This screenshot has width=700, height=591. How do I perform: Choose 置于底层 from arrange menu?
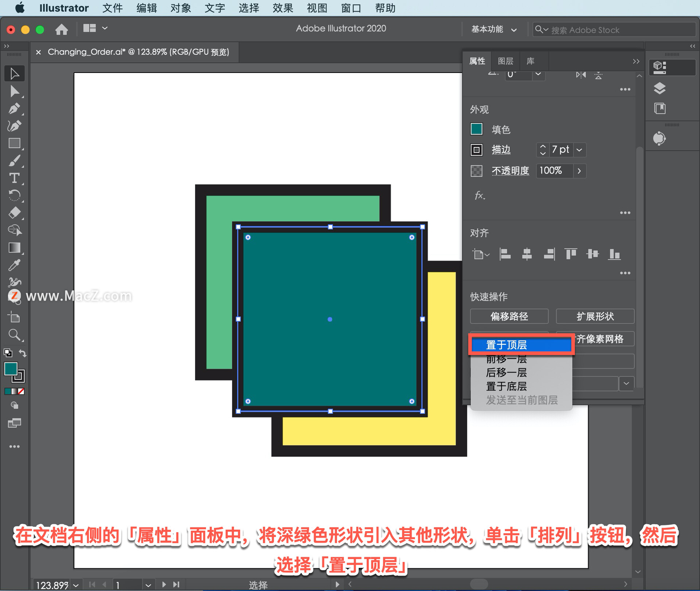(521, 386)
